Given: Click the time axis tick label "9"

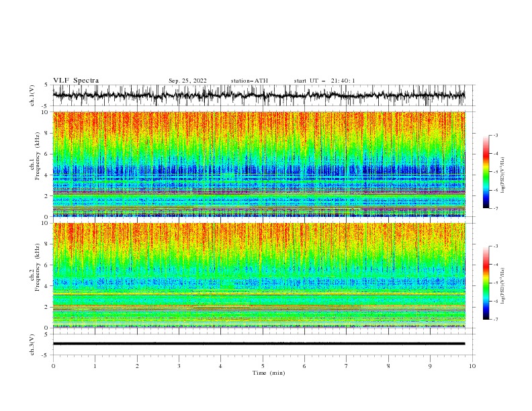Looking at the screenshot, I should [x=430, y=366].
